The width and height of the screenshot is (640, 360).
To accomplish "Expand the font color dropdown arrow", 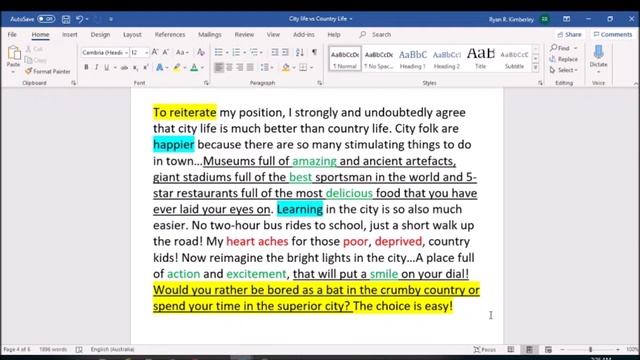I will pos(202,68).
